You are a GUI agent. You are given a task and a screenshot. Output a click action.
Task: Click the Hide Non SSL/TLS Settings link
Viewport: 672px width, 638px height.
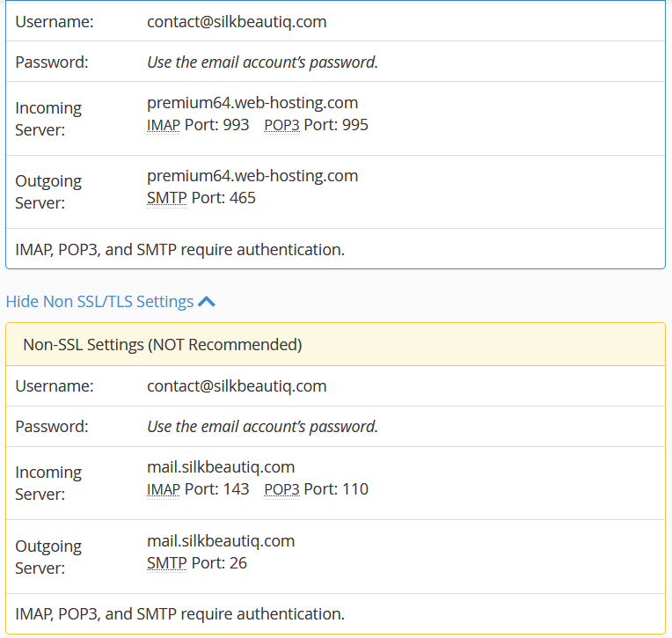(x=99, y=302)
